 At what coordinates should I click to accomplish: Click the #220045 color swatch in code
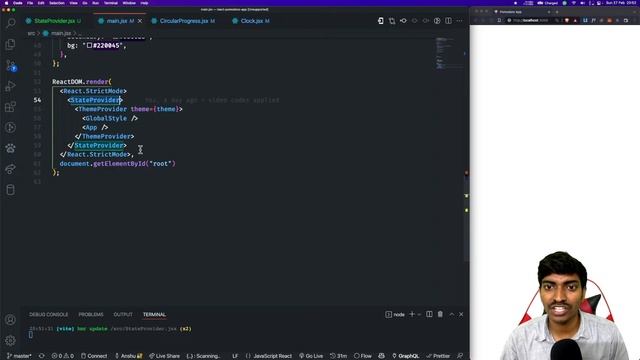(x=89, y=46)
